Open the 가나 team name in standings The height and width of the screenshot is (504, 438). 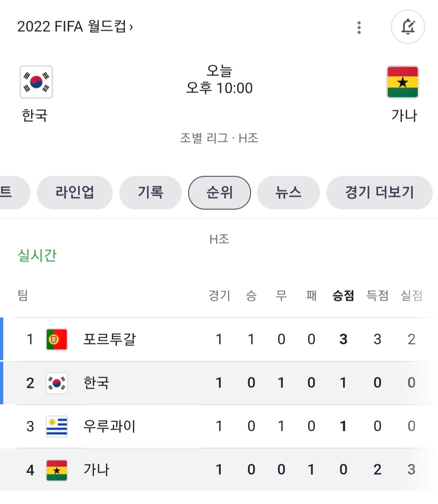coord(97,470)
